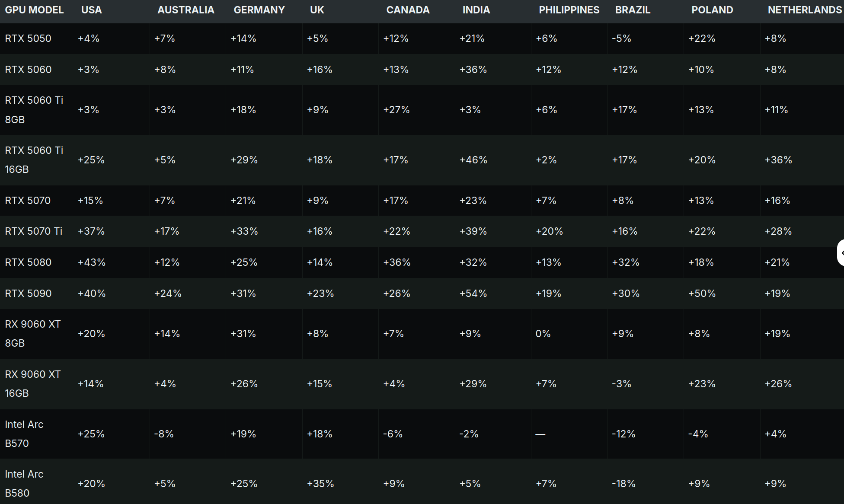
Task: Click the RTX 5050 row label
Action: (28, 38)
